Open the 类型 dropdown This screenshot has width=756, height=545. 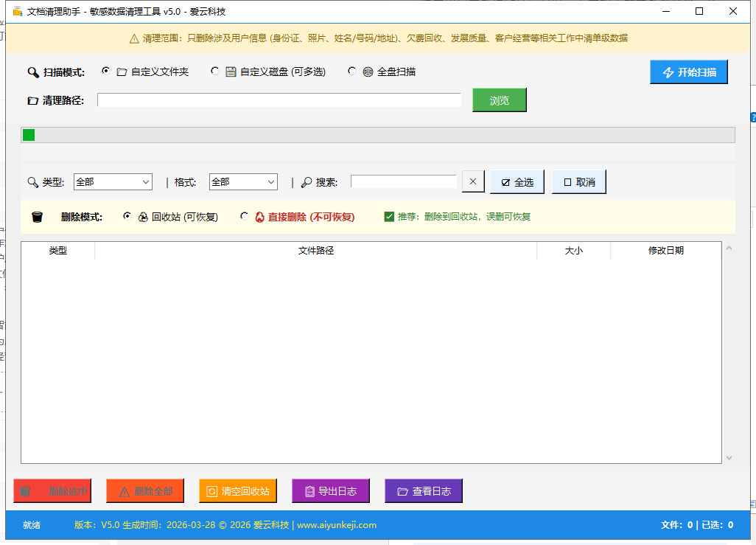(113, 182)
